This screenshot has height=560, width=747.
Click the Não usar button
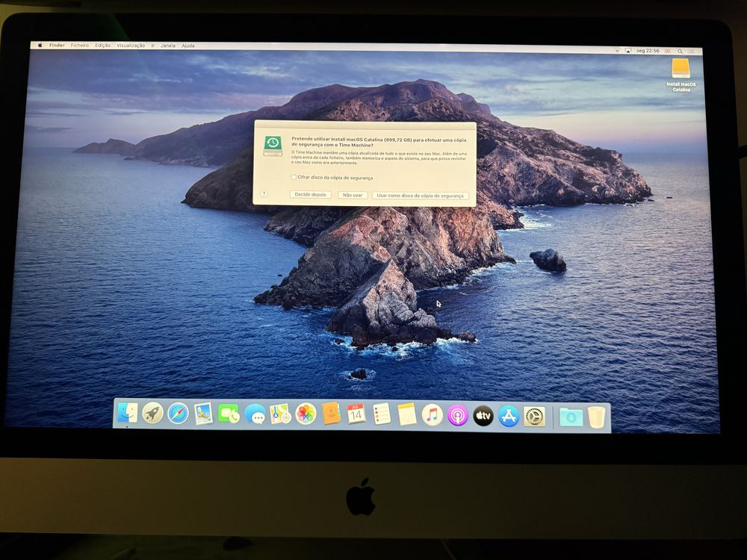[353, 195]
